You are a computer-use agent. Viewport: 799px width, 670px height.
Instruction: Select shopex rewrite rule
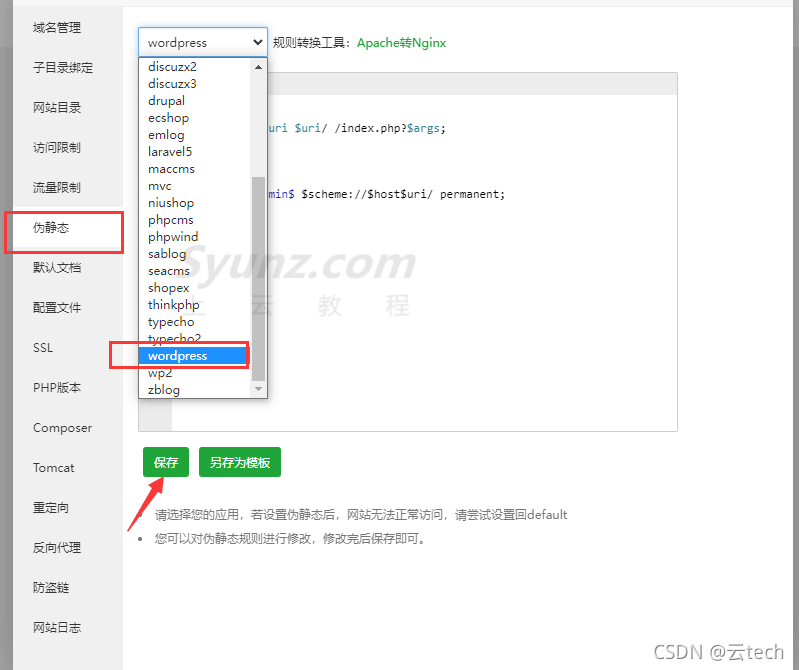coord(195,287)
